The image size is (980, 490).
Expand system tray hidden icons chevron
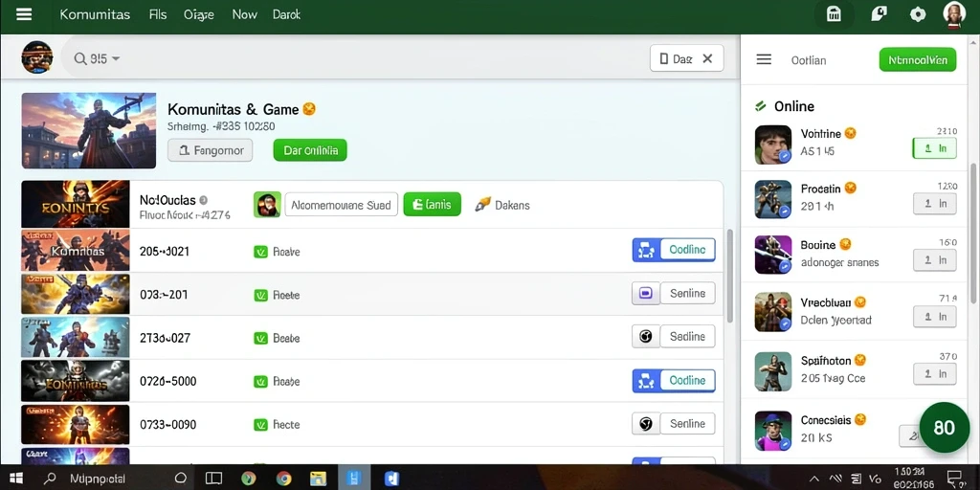[815, 479]
